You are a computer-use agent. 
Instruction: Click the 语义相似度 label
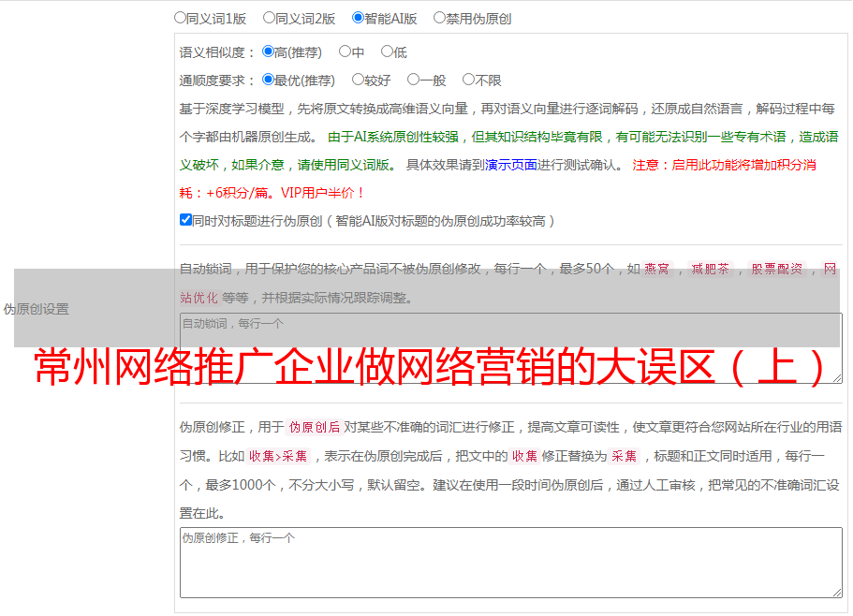pos(217,52)
